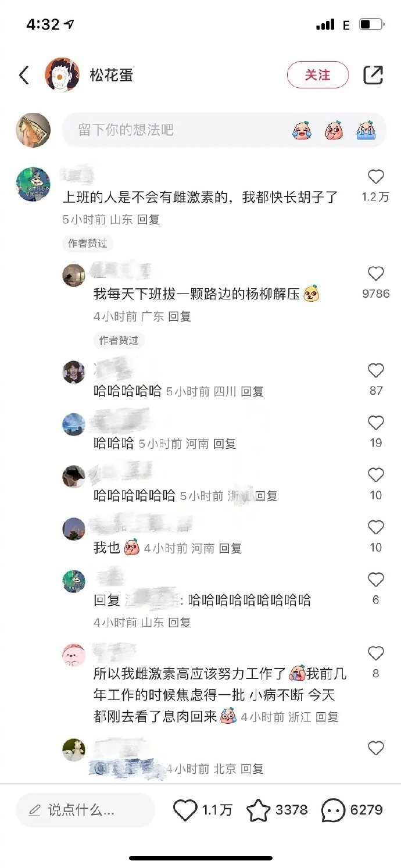Tap the heart icon showing 1.1万
This screenshot has width=401, height=868.
pyautogui.click(x=185, y=810)
